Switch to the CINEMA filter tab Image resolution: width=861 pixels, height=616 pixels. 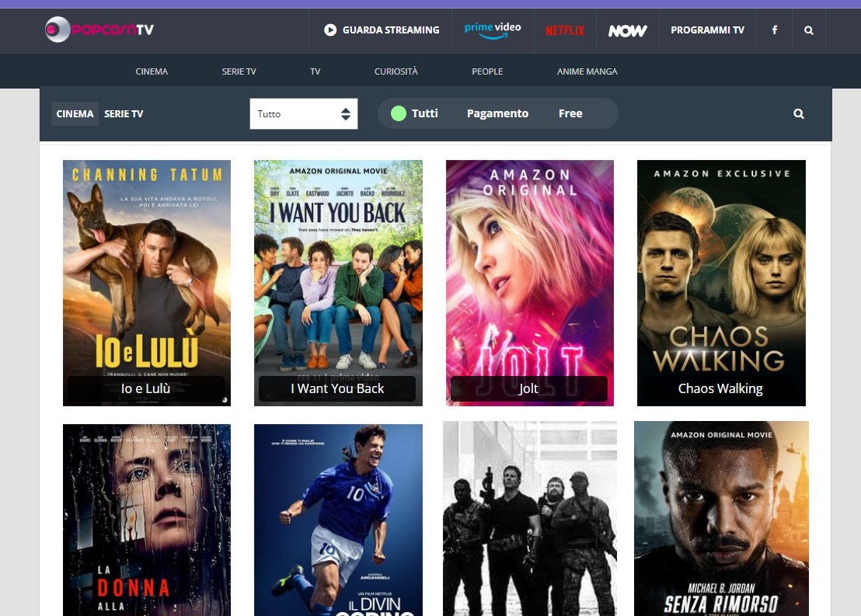tap(75, 113)
